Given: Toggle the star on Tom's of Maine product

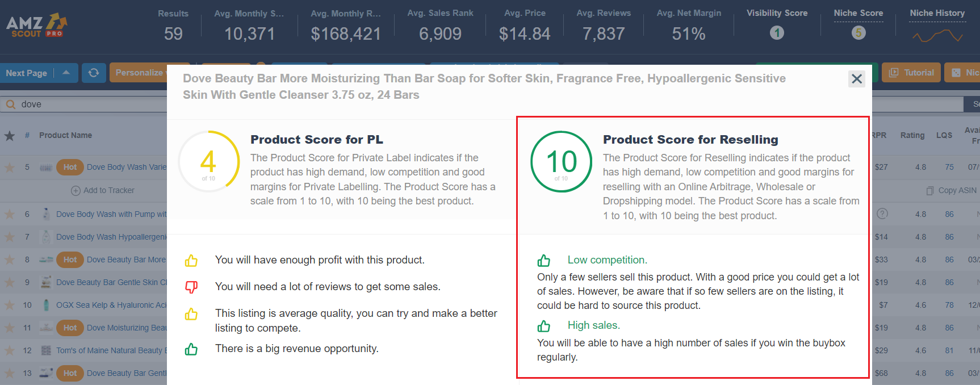Looking at the screenshot, I should pos(10,350).
